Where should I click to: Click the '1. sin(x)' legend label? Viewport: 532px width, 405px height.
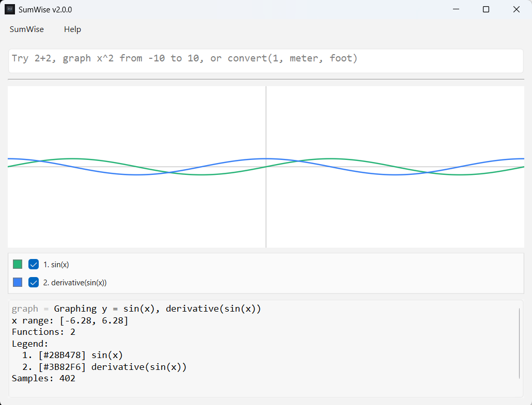[56, 265]
